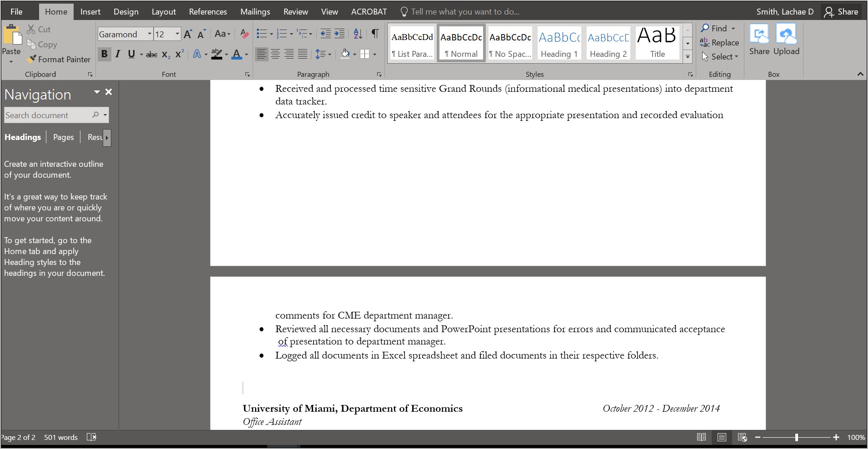Toggle Center alignment
This screenshot has height=449, width=868.
275,55
